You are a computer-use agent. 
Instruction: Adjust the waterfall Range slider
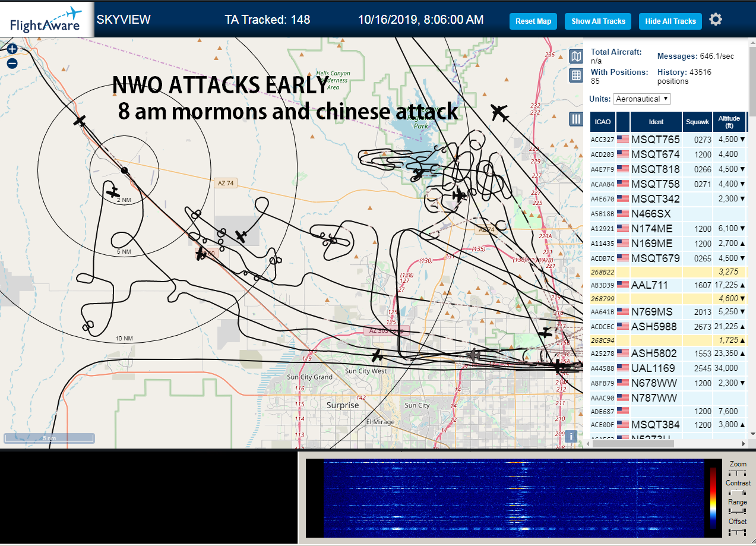tap(737, 511)
